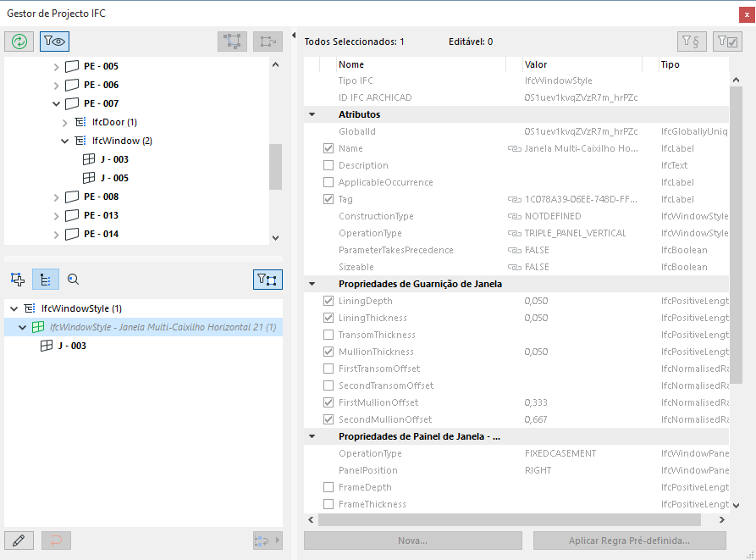Uncheck the LiningDepth checkbox

tap(328, 301)
